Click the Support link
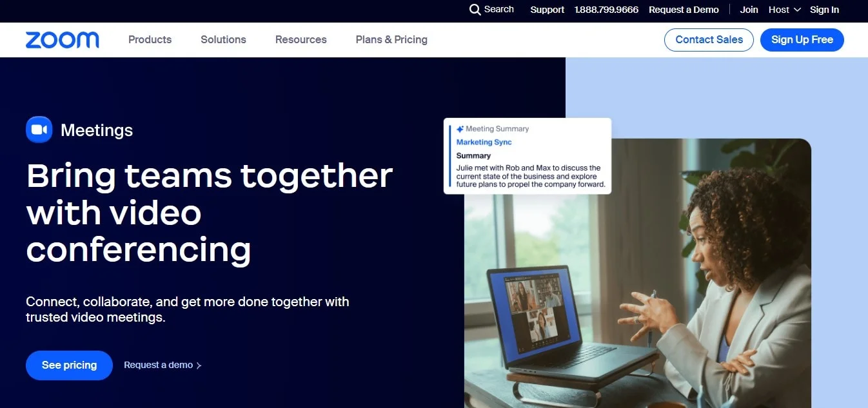The image size is (868, 408). click(547, 10)
